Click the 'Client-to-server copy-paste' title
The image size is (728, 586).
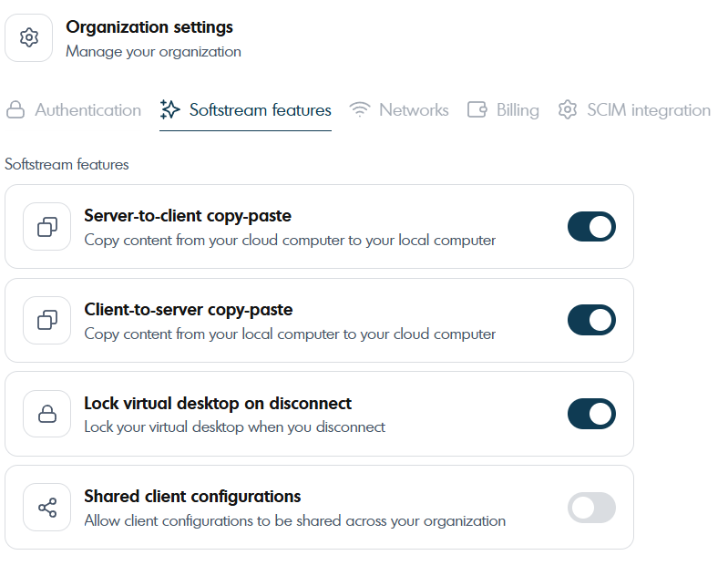tap(189, 310)
